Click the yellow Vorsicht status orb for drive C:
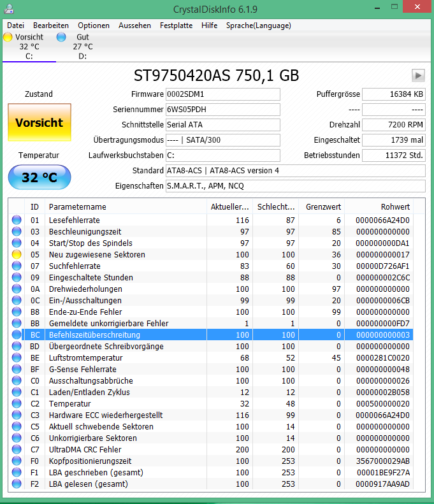The height and width of the screenshot is (504, 434). coord(8,37)
